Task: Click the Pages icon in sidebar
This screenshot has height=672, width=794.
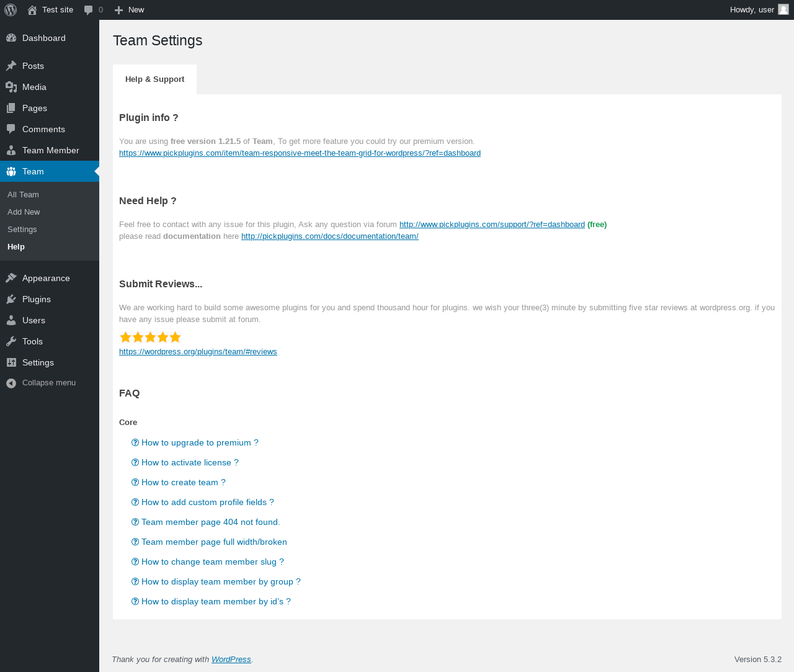Action: click(11, 108)
